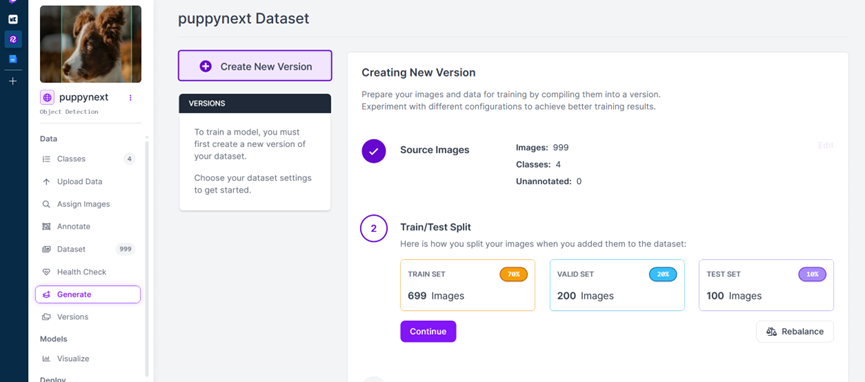This screenshot has height=382, width=865.
Task: Select the Assign Images magnifier icon
Action: (x=46, y=204)
